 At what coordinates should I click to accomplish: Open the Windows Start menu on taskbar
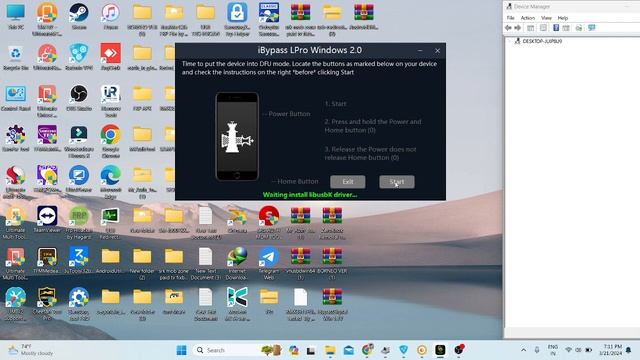182,350
